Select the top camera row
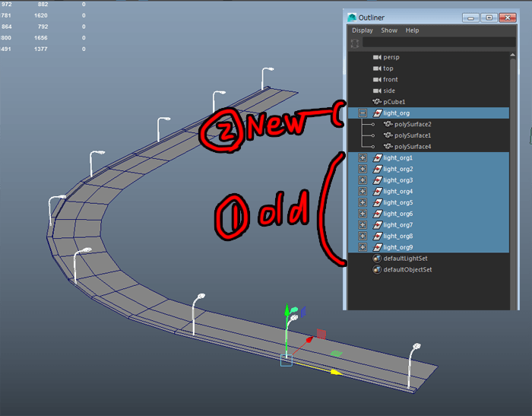Image resolution: width=532 pixels, height=416 pixels. click(x=429, y=68)
